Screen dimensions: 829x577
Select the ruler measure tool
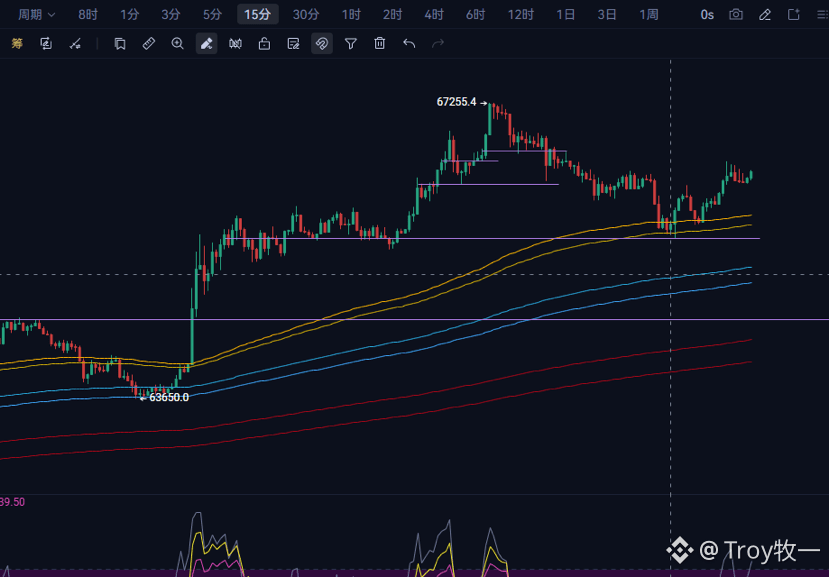(x=149, y=43)
